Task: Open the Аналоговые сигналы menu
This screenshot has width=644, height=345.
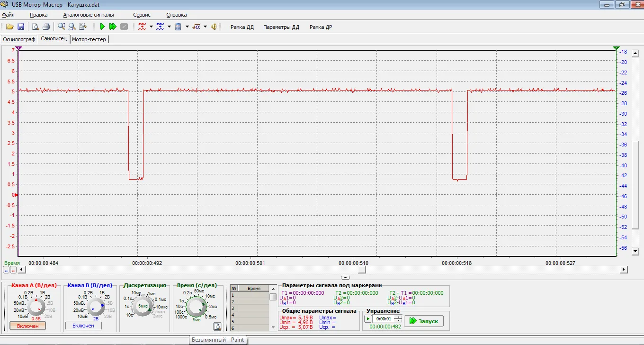Action: pyautogui.click(x=89, y=15)
